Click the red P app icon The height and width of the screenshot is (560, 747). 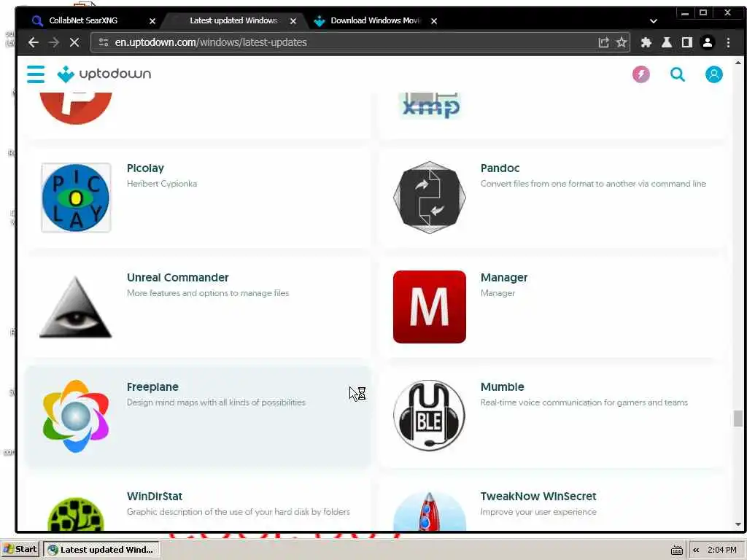(76, 108)
